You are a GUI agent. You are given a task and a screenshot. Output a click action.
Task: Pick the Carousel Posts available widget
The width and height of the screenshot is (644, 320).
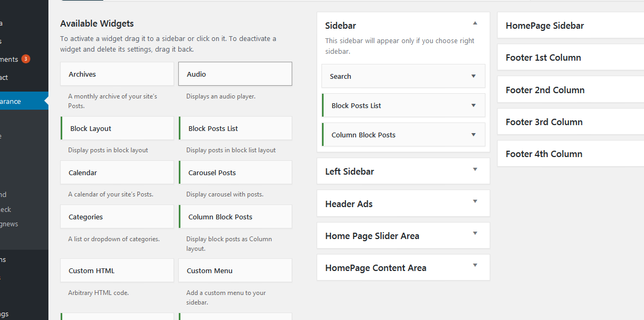coord(235,173)
